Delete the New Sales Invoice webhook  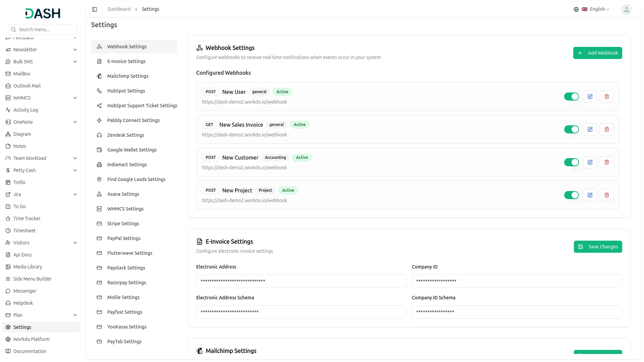[606, 129]
